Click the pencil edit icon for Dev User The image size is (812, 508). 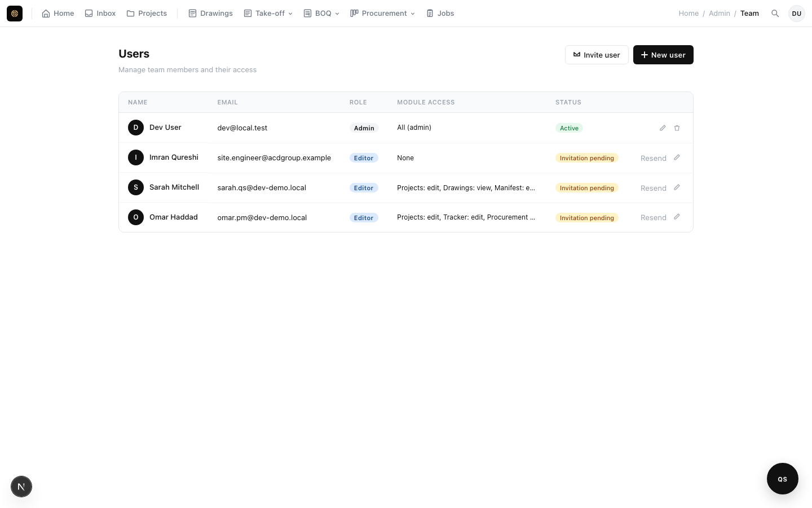(663, 128)
